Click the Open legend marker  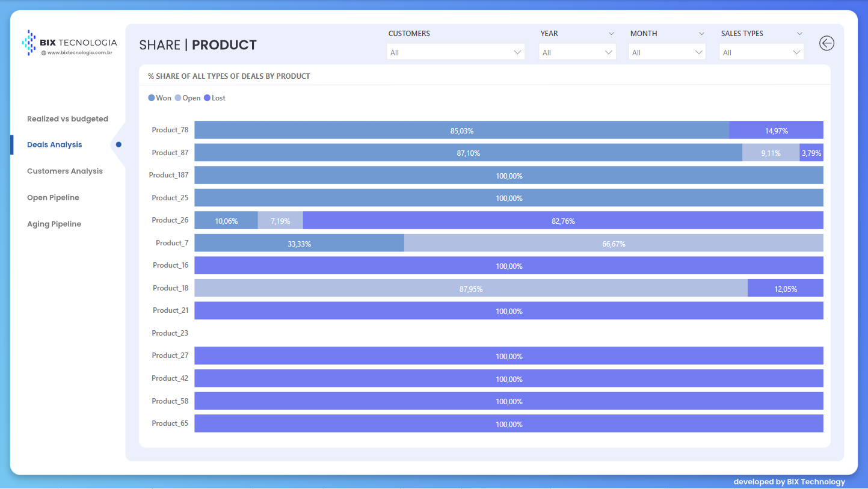click(x=177, y=97)
